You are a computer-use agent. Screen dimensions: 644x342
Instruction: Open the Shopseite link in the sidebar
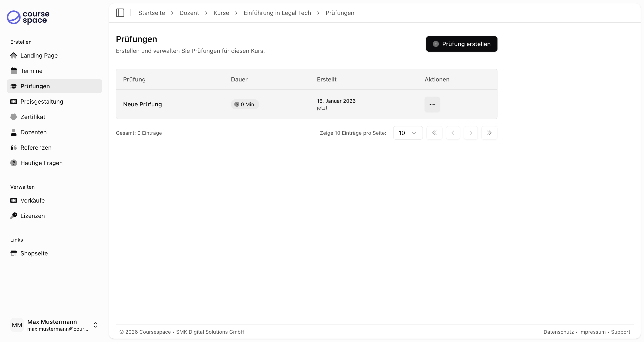34,253
